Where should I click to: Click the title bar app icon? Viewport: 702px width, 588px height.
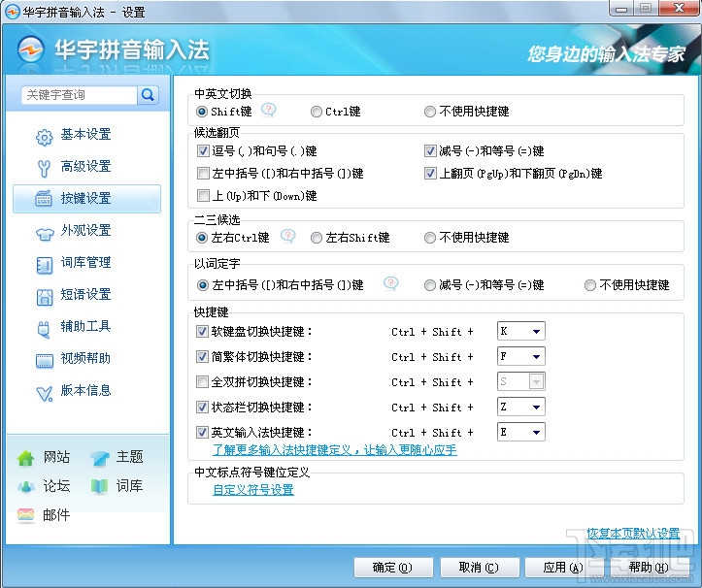pyautogui.click(x=12, y=12)
